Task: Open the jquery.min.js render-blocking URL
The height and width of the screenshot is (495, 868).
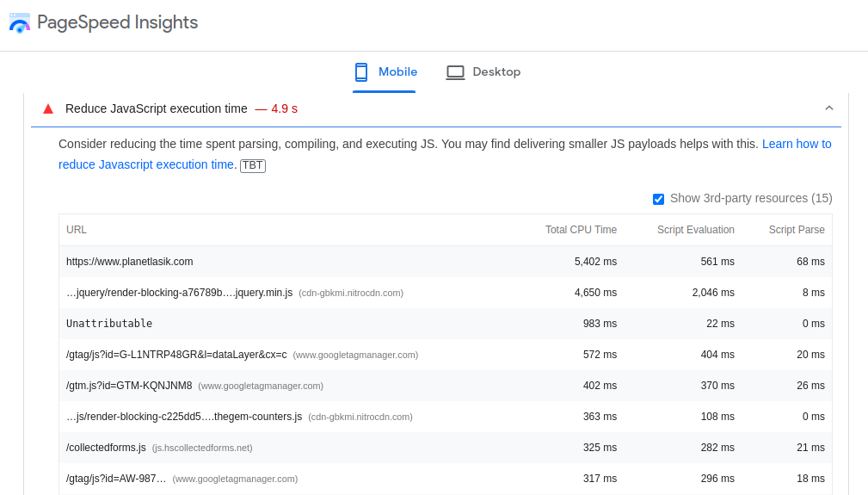Action: click(x=179, y=293)
